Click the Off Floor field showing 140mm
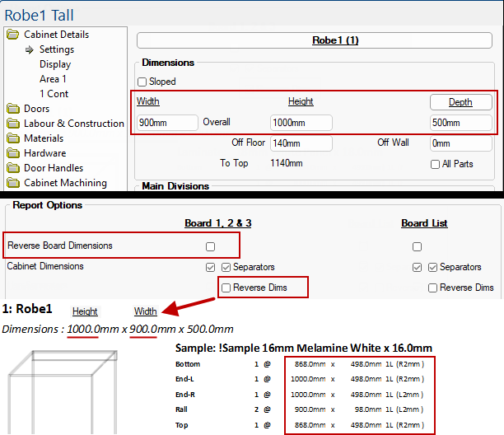Screen dimensions: 504x435 coord(301,143)
